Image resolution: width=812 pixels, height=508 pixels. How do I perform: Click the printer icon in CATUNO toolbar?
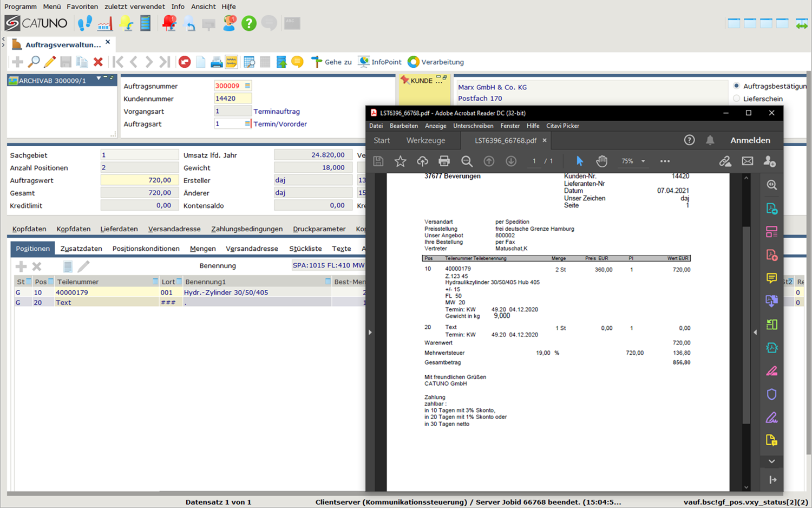(217, 62)
